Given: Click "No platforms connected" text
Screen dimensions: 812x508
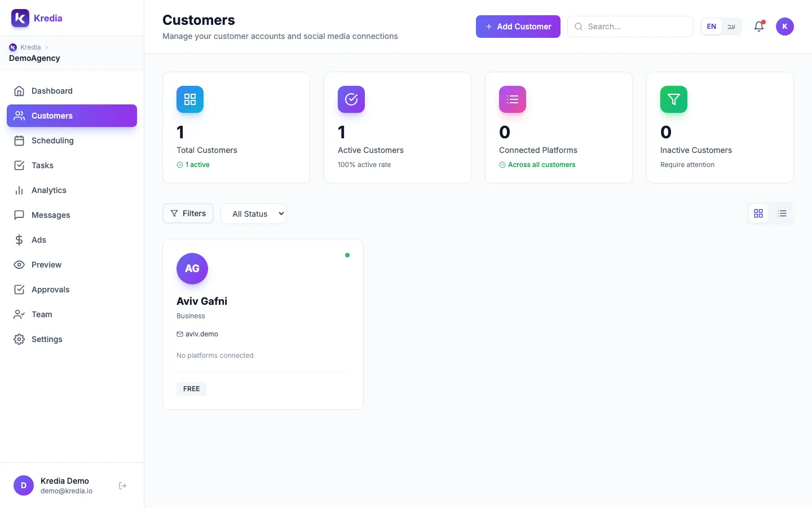Looking at the screenshot, I should coord(215,356).
